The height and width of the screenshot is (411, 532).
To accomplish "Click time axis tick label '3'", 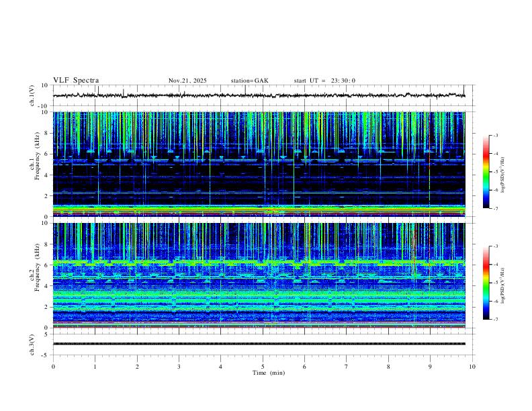I will click(x=179, y=367).
